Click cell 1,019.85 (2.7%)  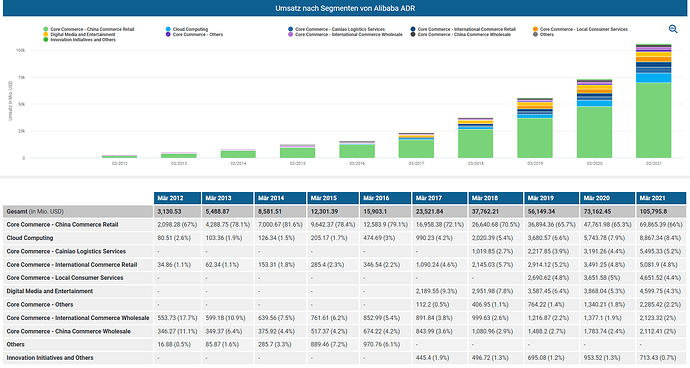tap(492, 251)
